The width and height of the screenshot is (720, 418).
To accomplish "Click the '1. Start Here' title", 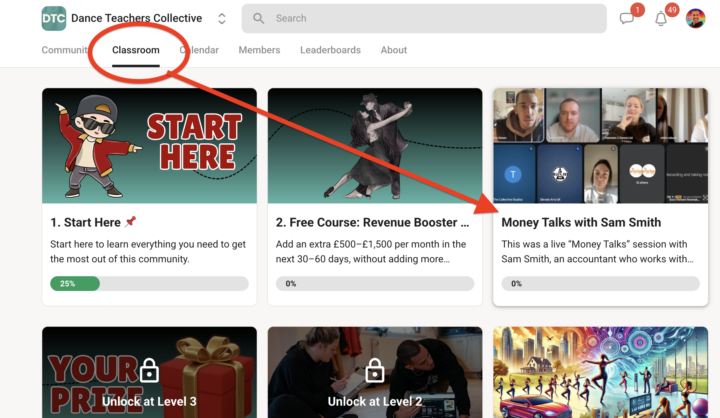I will click(x=85, y=222).
